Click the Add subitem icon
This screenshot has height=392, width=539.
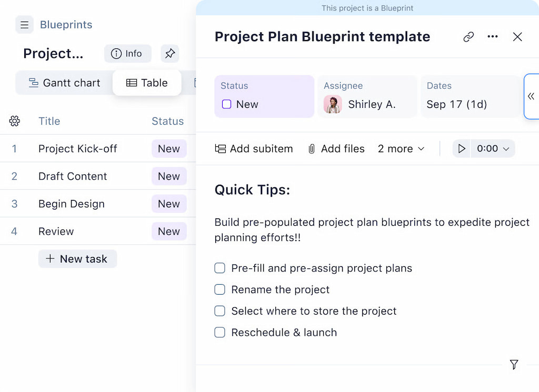point(221,148)
